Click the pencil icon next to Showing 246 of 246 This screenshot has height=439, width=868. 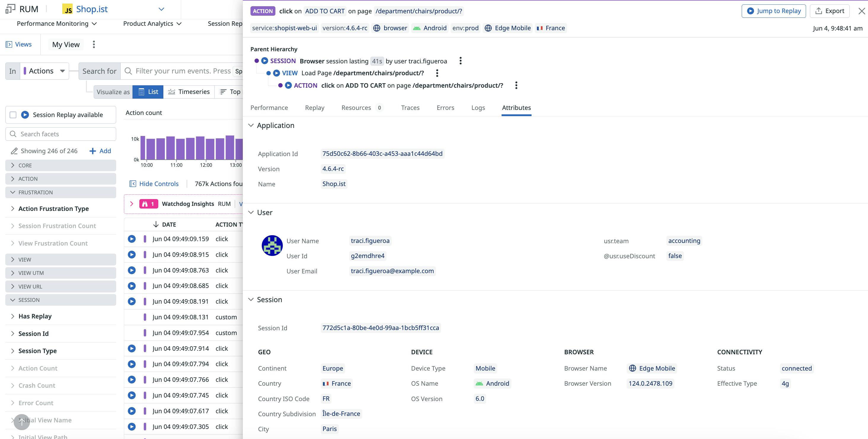tap(14, 151)
